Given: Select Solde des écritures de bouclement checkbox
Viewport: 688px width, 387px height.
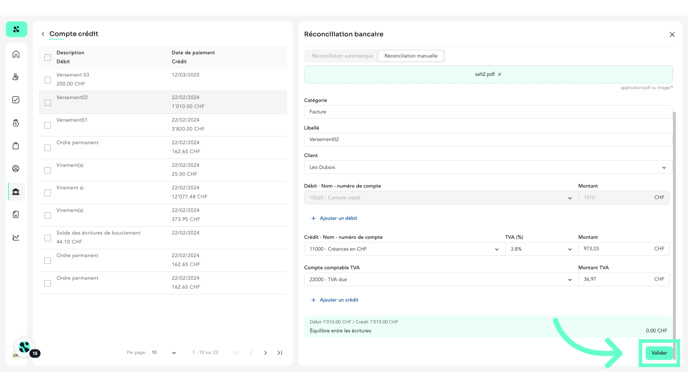Looking at the screenshot, I should point(47,238).
